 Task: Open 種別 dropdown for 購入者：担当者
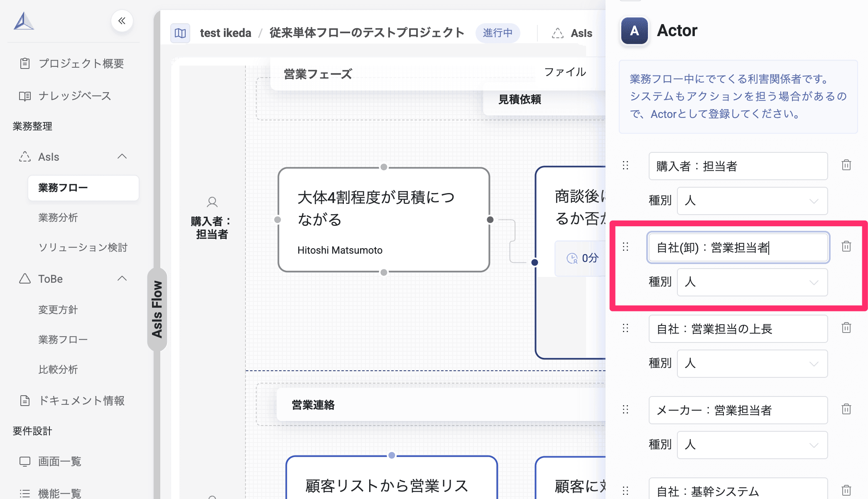coord(752,201)
